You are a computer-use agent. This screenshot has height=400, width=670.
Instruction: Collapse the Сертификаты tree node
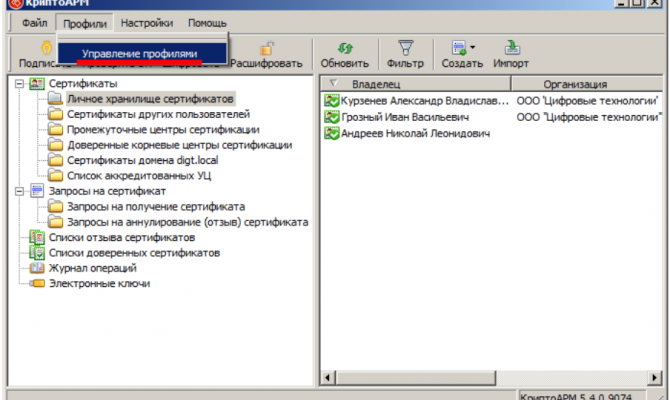pos(19,83)
